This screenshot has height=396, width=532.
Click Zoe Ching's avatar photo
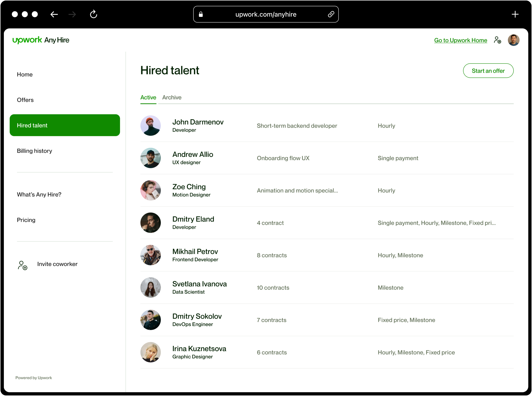click(x=151, y=190)
